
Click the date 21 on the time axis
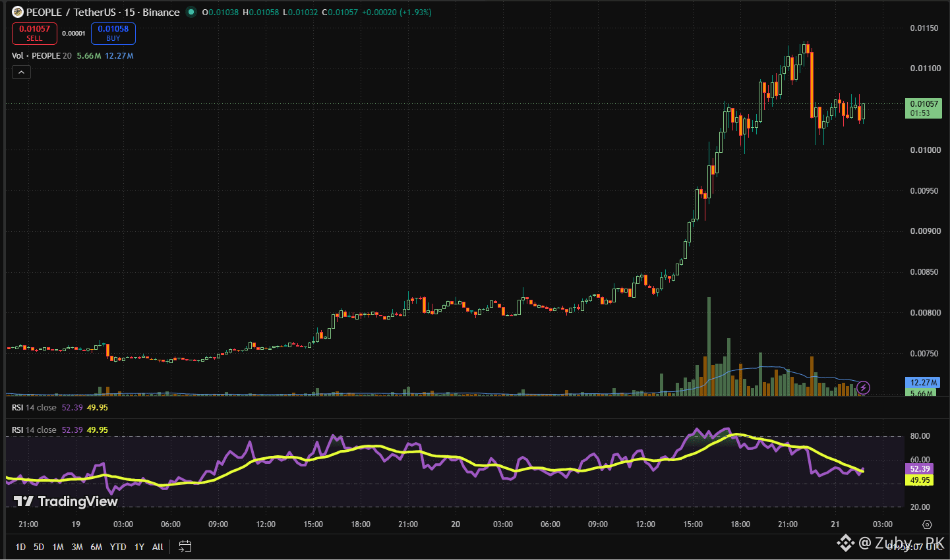pyautogui.click(x=835, y=524)
